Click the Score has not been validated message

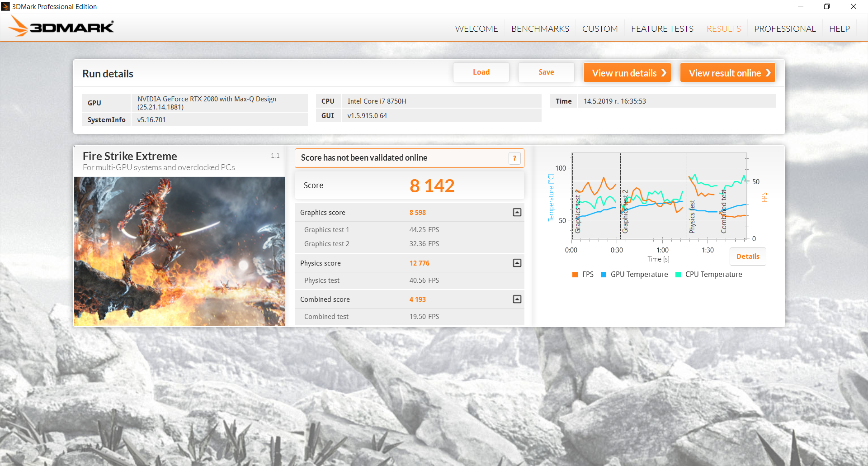pos(364,158)
